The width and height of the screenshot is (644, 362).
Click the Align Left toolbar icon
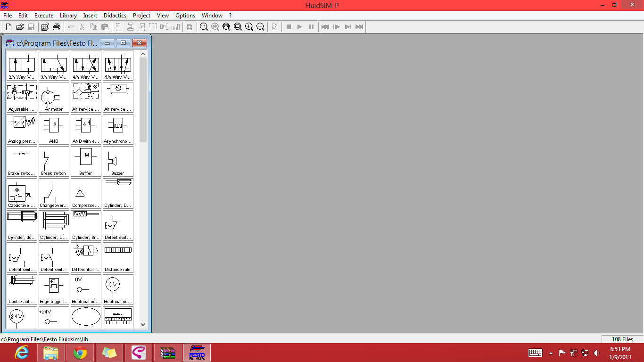point(119,27)
